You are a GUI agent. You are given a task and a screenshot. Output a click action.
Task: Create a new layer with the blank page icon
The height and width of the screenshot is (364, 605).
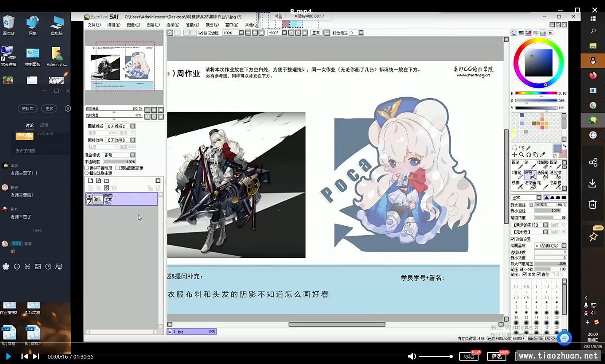[90, 181]
